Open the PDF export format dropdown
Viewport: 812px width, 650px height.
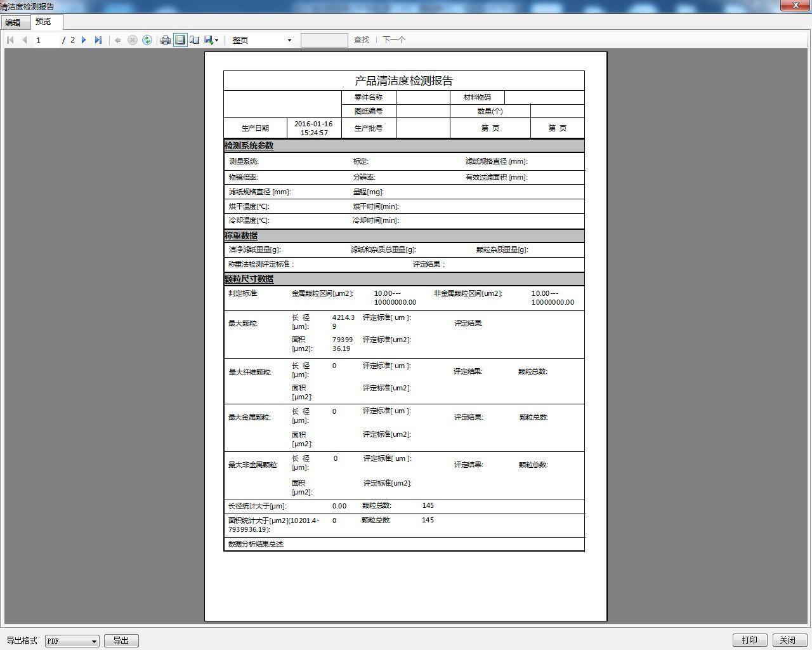pyautogui.click(x=94, y=641)
